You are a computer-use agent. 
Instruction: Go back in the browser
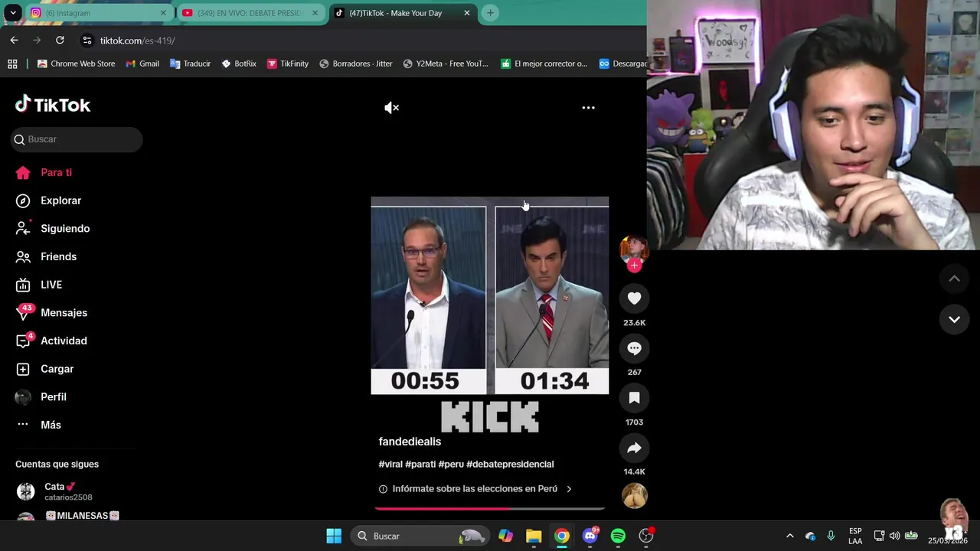pos(14,40)
